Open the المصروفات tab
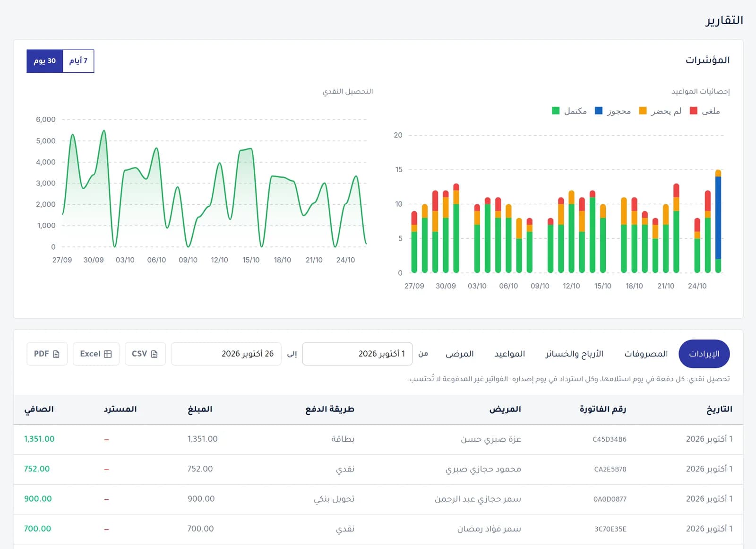Screen dimensions: 756x549 [646, 354]
